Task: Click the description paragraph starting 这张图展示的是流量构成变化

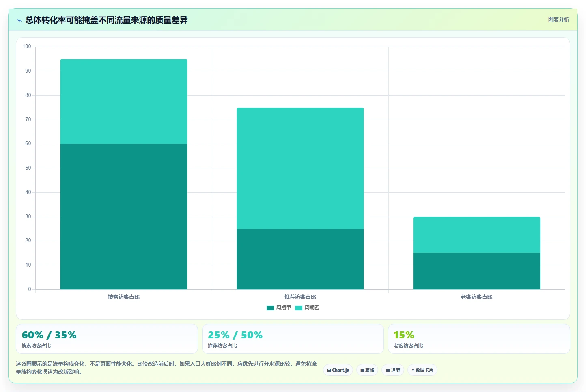Action: coord(166,368)
